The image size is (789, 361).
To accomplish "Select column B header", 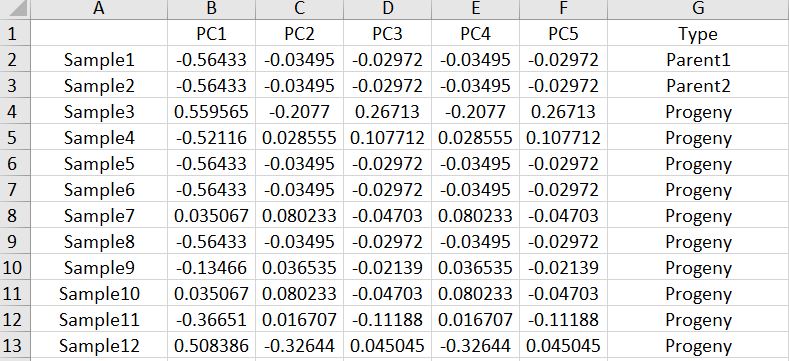I will click(x=211, y=9).
